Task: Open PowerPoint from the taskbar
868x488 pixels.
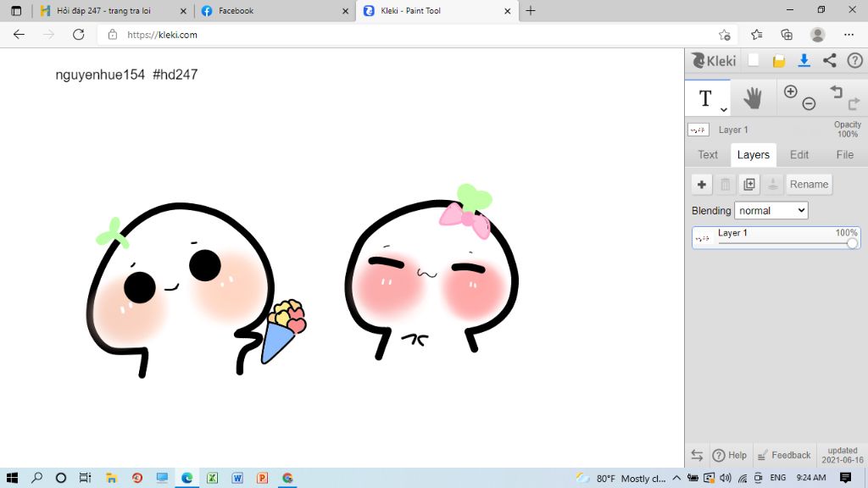Action: (263, 478)
